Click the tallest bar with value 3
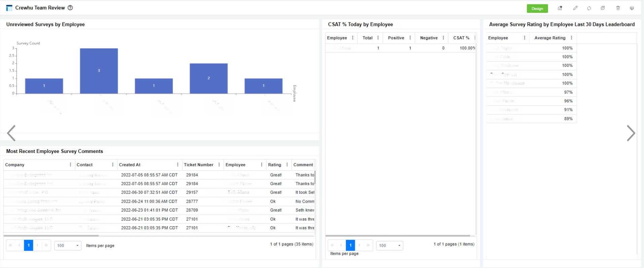 [99, 71]
